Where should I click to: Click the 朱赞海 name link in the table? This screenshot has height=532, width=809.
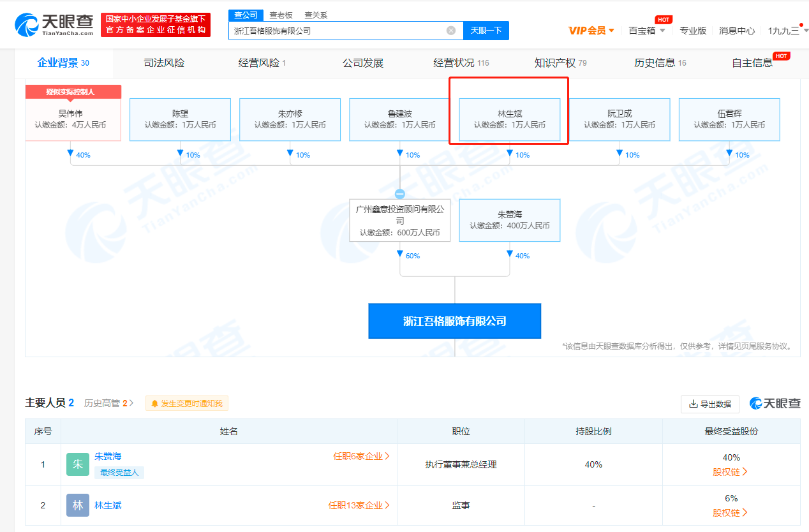(x=108, y=456)
